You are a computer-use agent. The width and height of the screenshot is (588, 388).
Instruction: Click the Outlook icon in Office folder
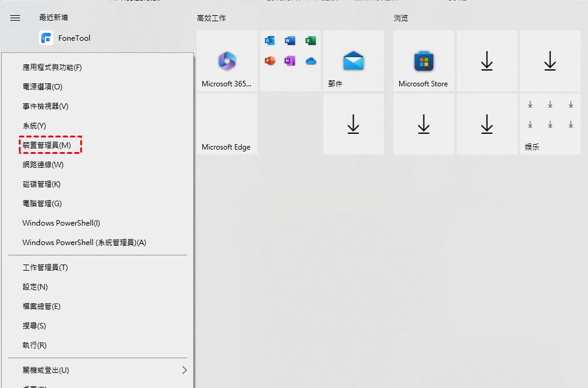click(x=270, y=41)
